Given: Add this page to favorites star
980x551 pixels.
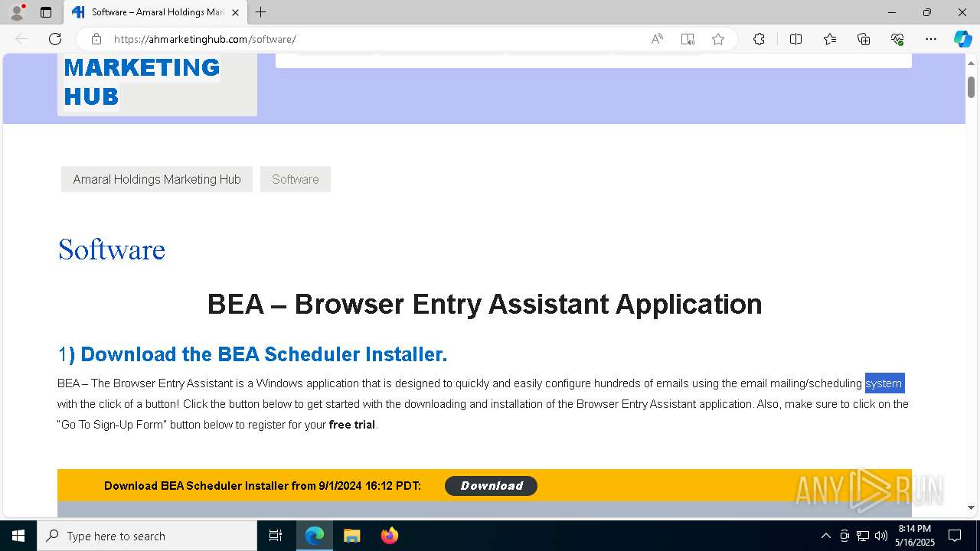Looking at the screenshot, I should point(718,39).
